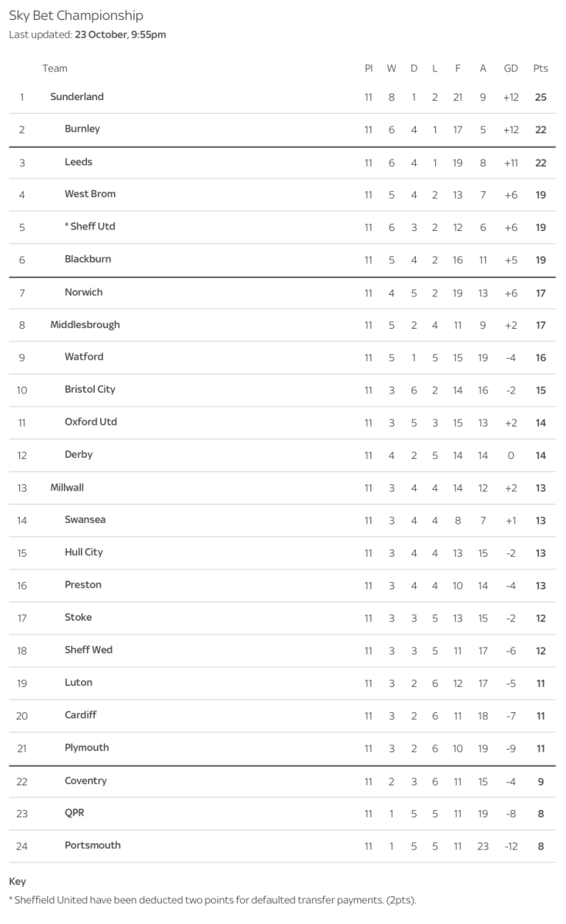Screen dimensions: 566x924
Task: Open the Sunderland team link
Action: tap(77, 97)
